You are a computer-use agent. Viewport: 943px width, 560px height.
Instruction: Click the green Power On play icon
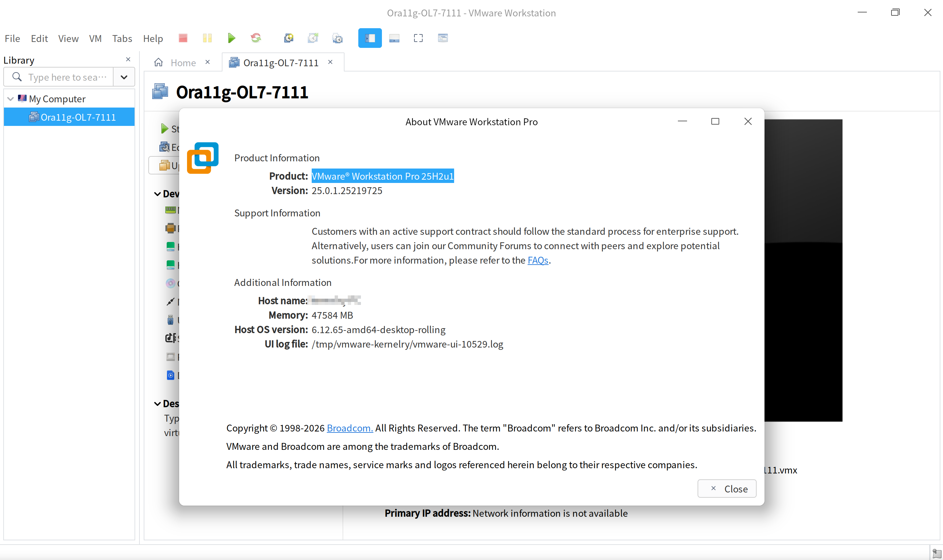[232, 38]
